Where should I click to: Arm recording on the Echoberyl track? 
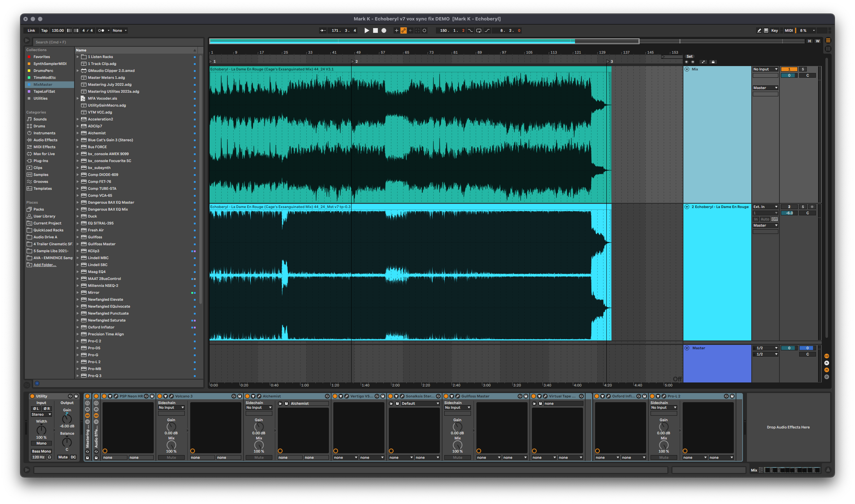(812, 207)
